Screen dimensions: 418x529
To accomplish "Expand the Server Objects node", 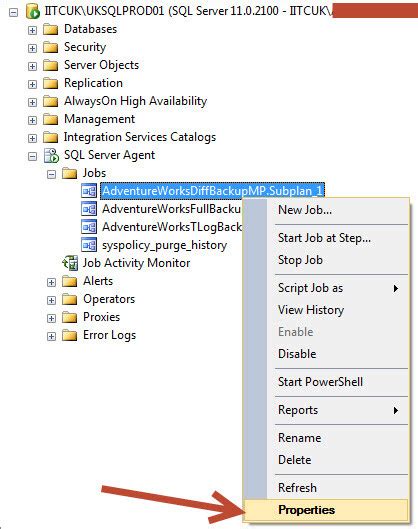I will [x=32, y=66].
